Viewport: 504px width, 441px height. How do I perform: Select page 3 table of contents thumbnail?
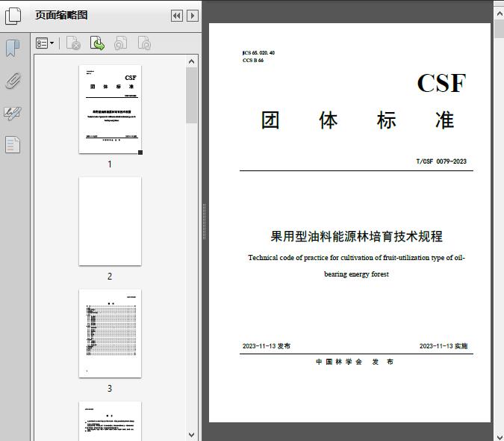coord(110,333)
